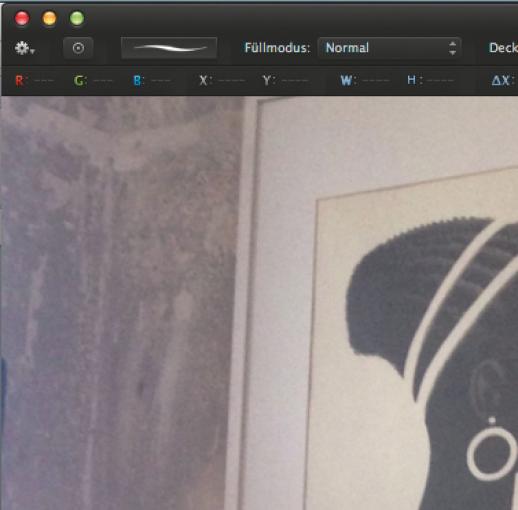518x510 pixels.
Task: Click the circular target button in toolbar
Action: pyautogui.click(x=78, y=48)
